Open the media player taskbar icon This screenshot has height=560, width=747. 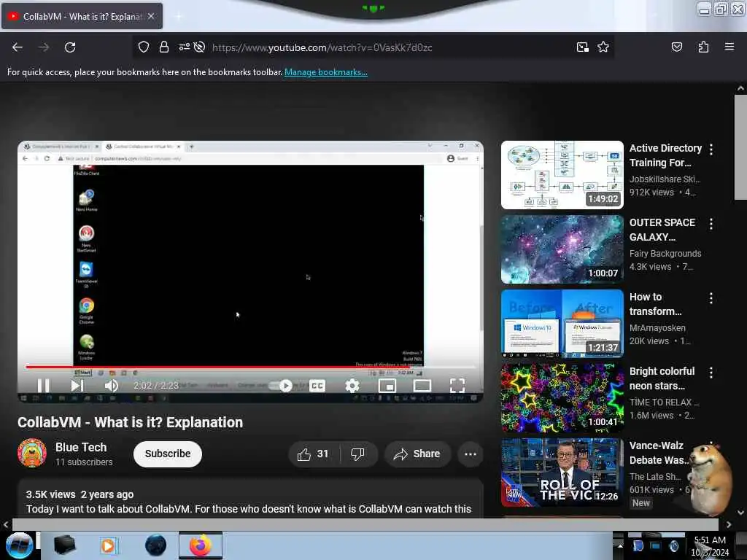108,545
